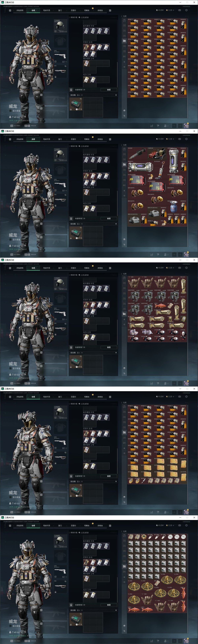Click helmet equipment slot in coffee-bean-only stash window
Viewport: 198px width, 644px height.
[x=61, y=26]
